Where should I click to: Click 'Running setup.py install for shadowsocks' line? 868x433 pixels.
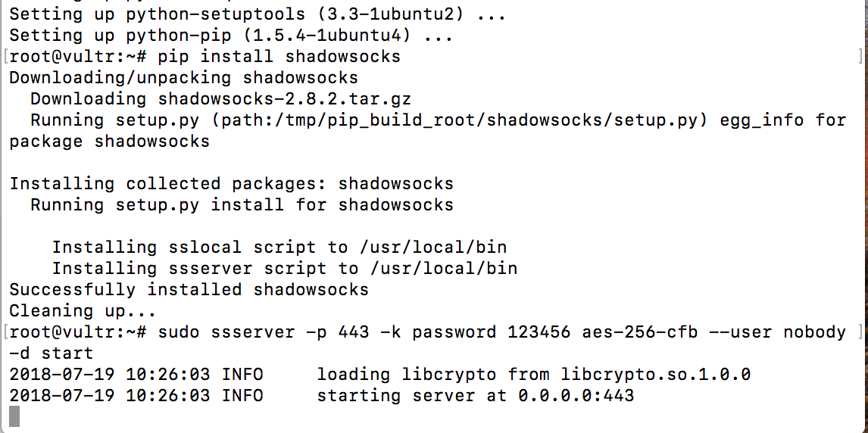242,205
